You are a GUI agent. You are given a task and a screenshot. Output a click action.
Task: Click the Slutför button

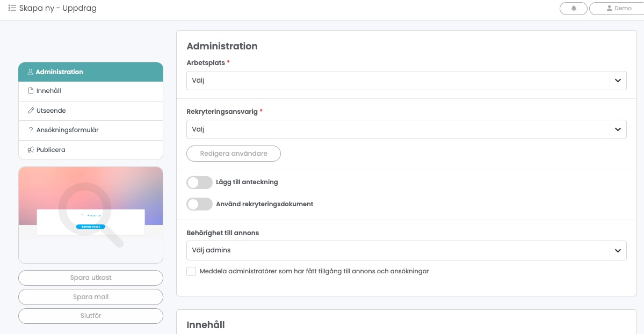tap(91, 316)
